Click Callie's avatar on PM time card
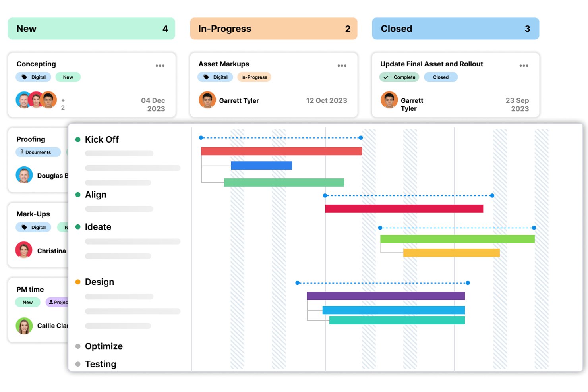This screenshot has width=588, height=392. coord(24,326)
